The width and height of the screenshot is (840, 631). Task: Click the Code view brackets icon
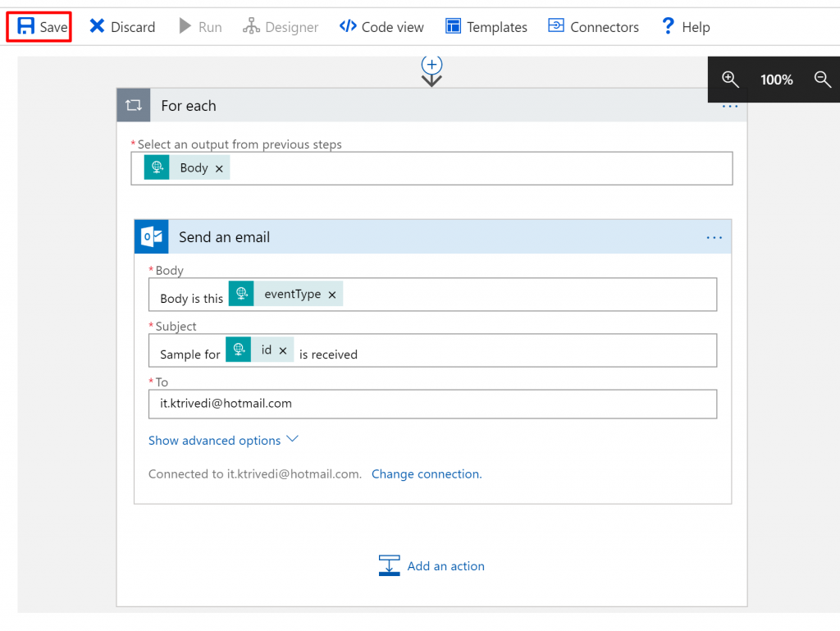tap(348, 25)
